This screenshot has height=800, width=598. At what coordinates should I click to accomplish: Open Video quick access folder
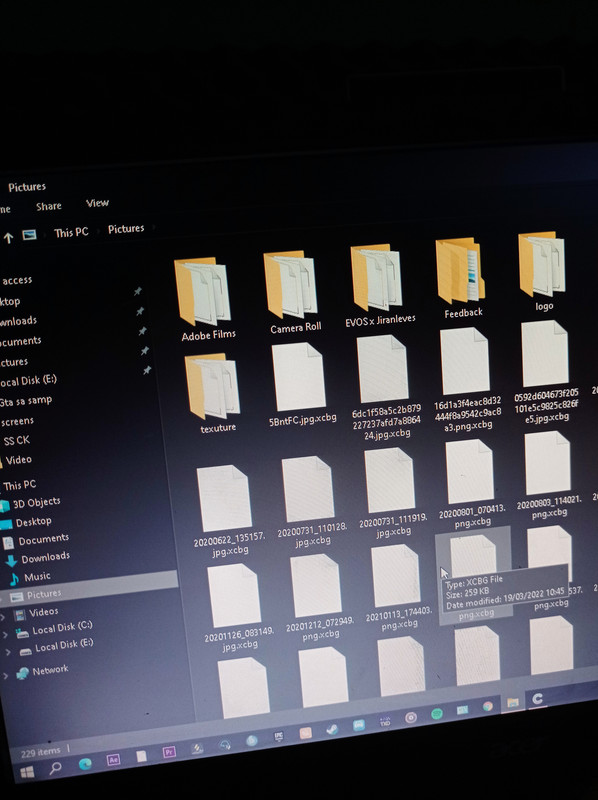(x=18, y=460)
